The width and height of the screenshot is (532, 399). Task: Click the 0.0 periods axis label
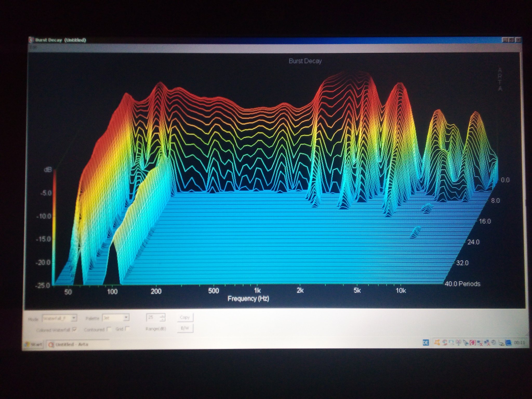[505, 180]
